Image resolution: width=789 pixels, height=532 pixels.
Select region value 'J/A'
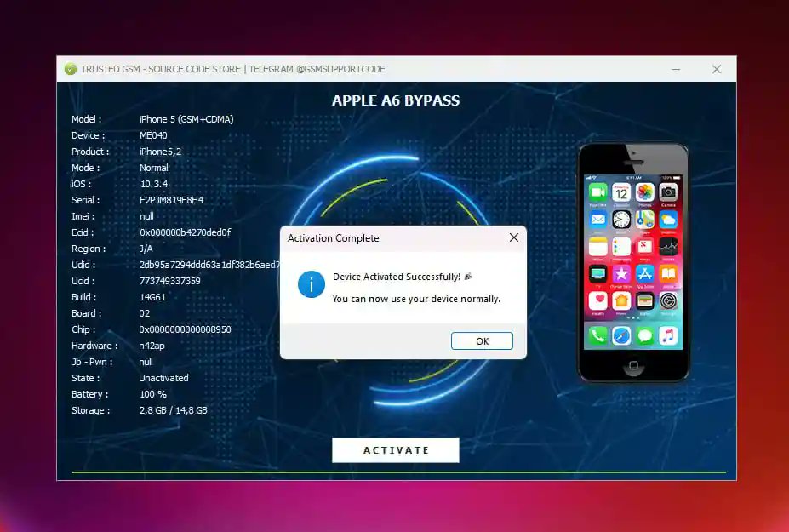click(x=146, y=249)
